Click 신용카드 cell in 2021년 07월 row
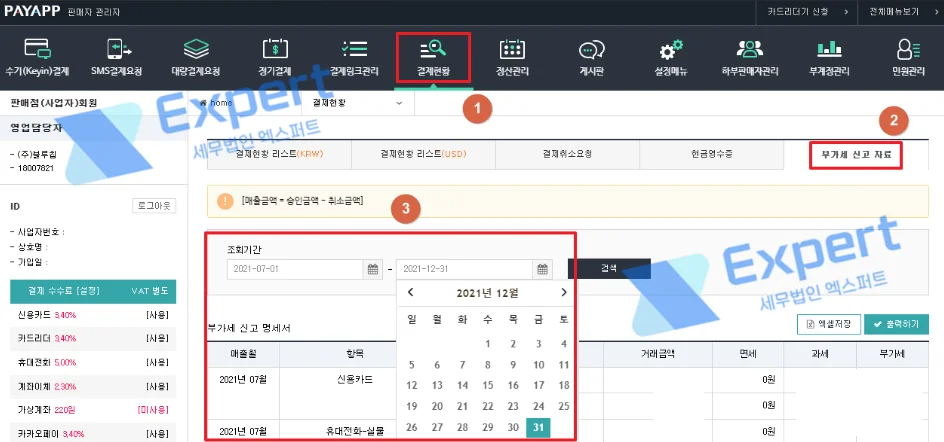 tap(355, 379)
